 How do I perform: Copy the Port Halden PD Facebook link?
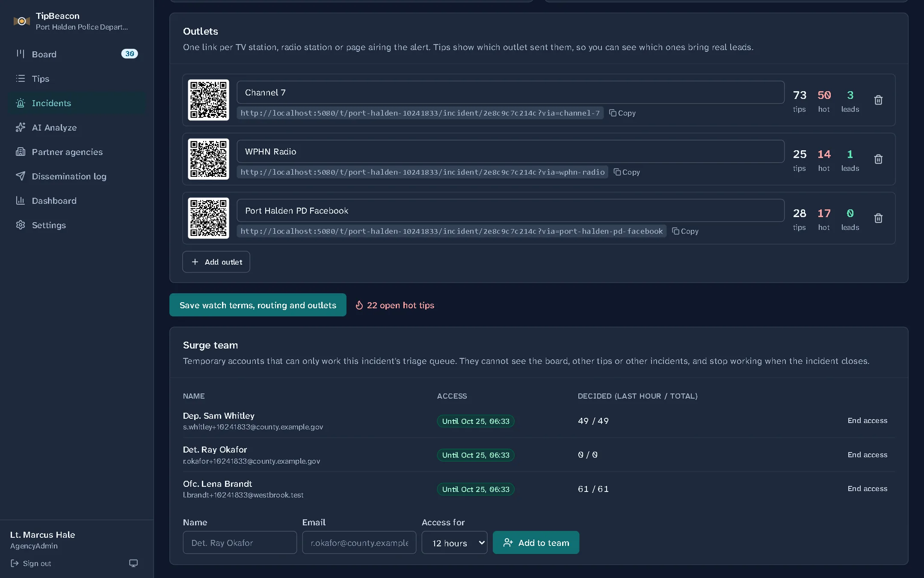coord(685,231)
